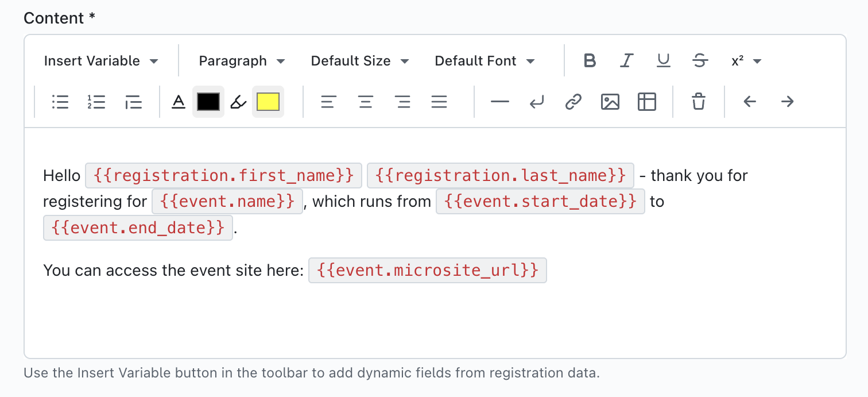
Task: Insert an image
Action: coord(610,102)
